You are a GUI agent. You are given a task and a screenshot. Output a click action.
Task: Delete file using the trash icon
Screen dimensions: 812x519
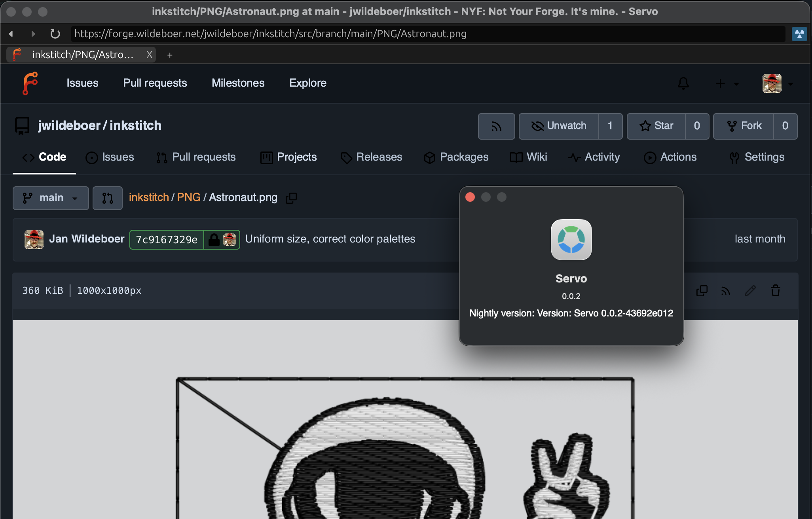[x=775, y=291]
